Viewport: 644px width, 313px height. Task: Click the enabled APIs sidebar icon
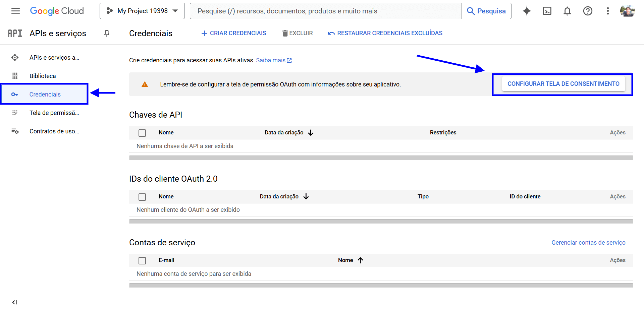pyautogui.click(x=15, y=58)
